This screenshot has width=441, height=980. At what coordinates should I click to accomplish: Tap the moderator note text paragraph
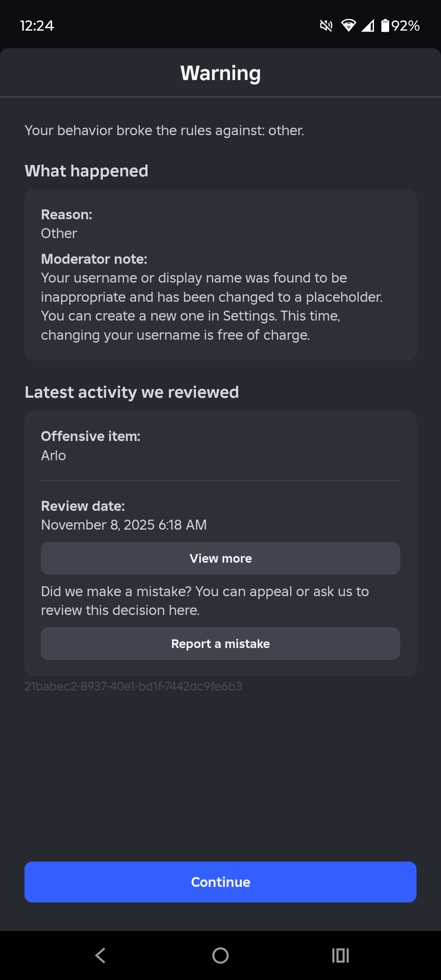tap(212, 306)
